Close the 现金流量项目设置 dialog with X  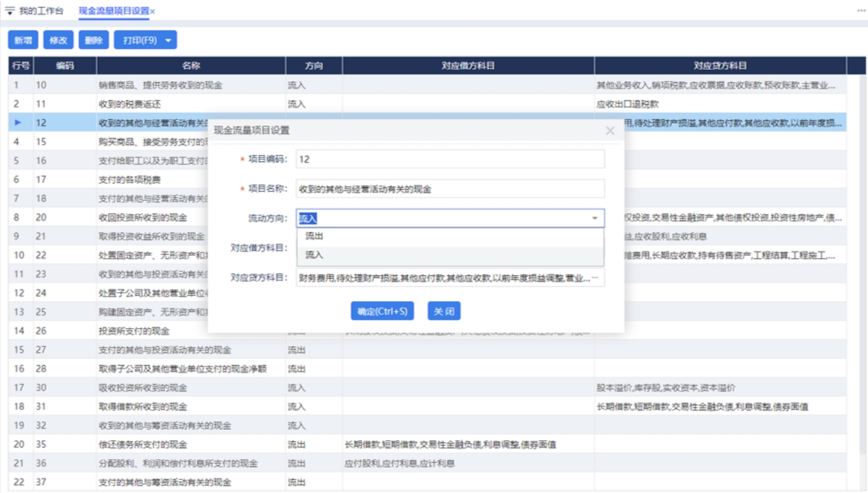click(610, 130)
